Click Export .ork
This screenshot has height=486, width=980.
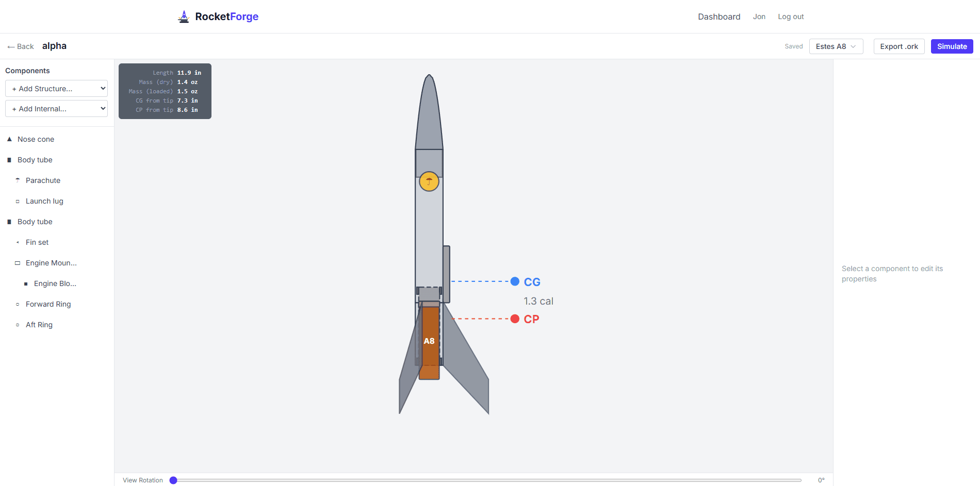(899, 46)
